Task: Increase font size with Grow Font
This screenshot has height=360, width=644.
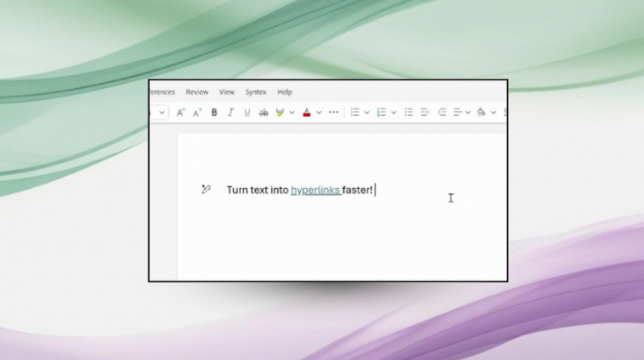Action: tap(180, 113)
